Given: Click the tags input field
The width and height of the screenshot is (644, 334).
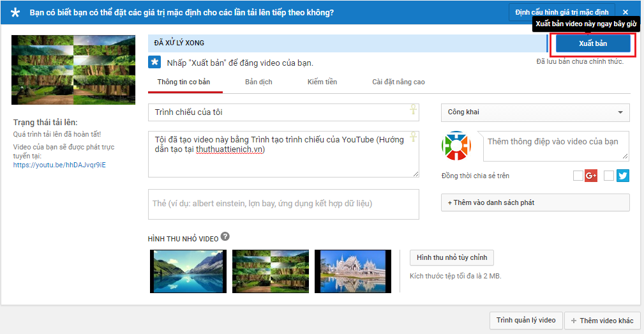Looking at the screenshot, I should pos(283,204).
